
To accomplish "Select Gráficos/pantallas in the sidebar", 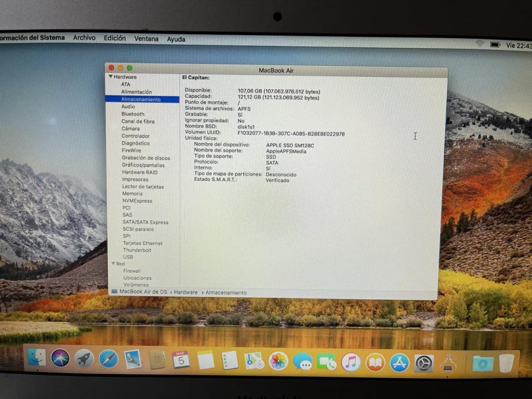I will [143, 165].
